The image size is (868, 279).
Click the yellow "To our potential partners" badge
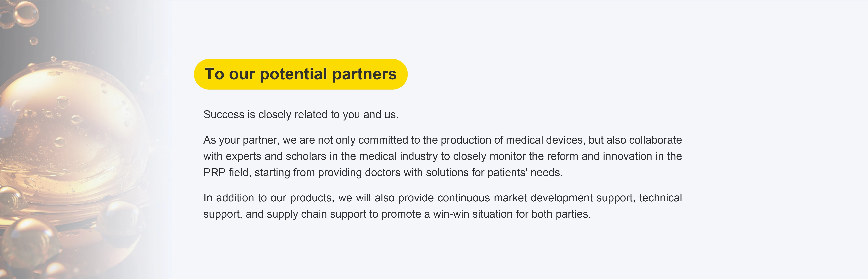[x=300, y=74]
